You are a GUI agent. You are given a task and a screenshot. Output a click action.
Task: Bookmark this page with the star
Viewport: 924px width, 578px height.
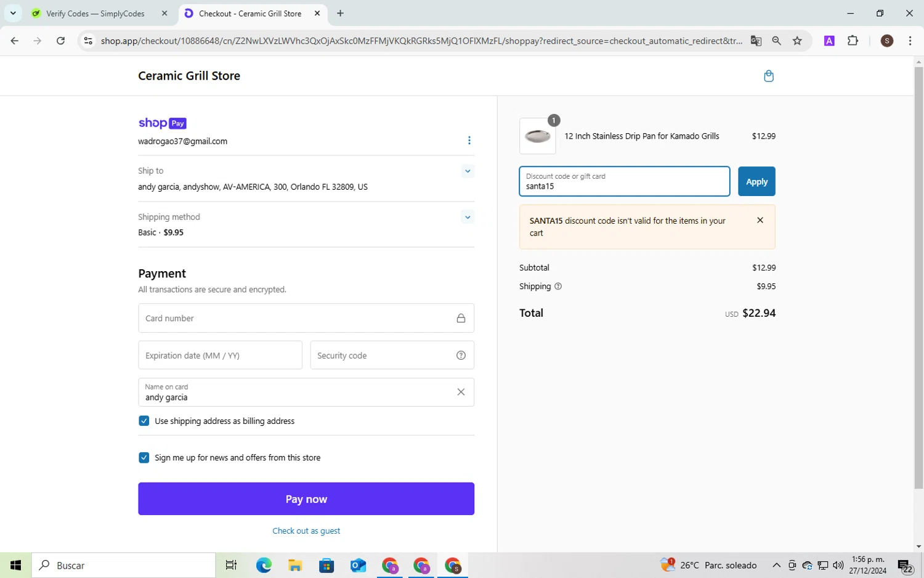click(797, 41)
